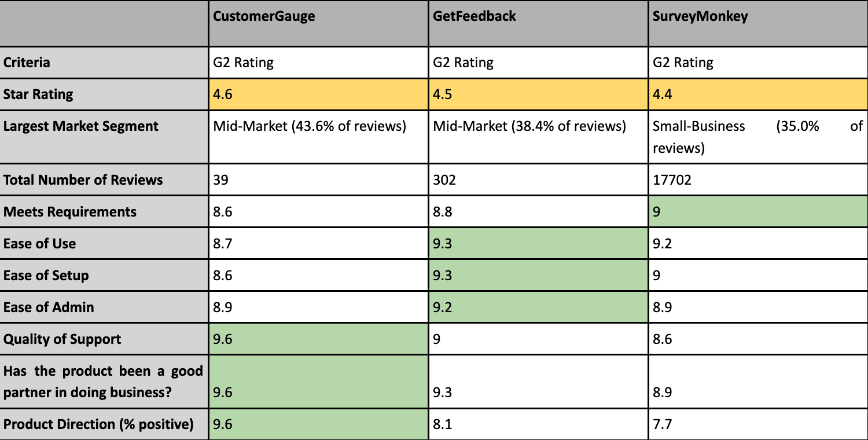Screen dimensions: 868x440
Task: Click the SurveyMonkey column header
Action: [700, 16]
